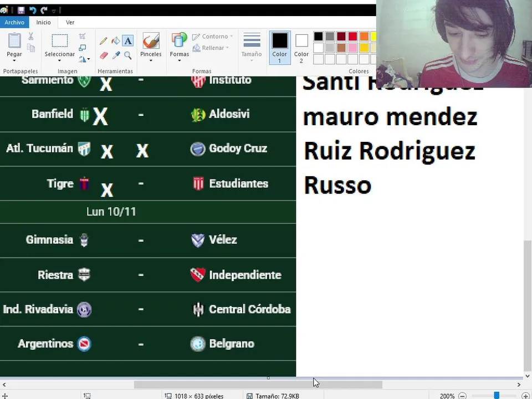532x399 pixels.
Task: Select the Fill with color bucket tool
Action: [x=116, y=40]
